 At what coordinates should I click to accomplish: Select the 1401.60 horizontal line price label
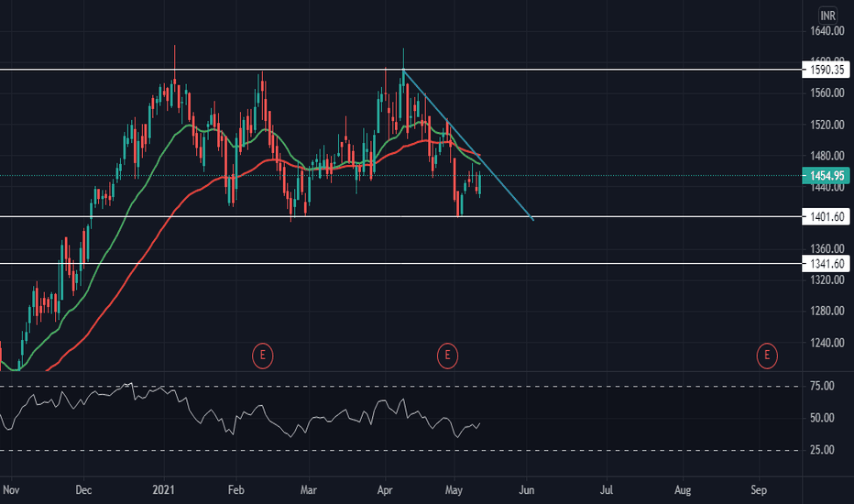coord(826,217)
